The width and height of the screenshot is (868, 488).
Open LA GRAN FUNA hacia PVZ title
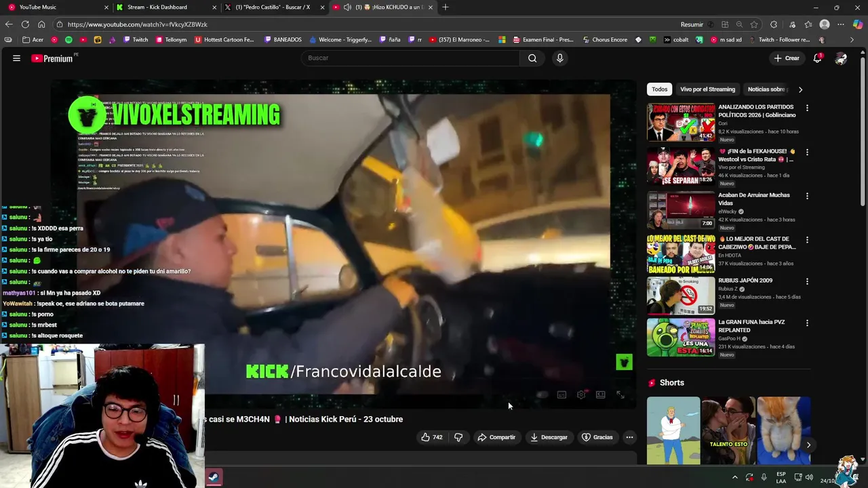(751, 326)
